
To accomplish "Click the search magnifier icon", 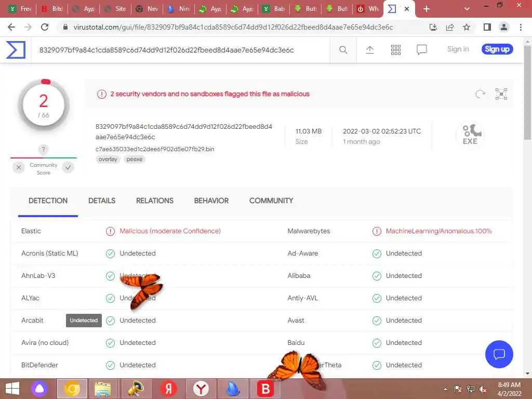I will point(343,50).
